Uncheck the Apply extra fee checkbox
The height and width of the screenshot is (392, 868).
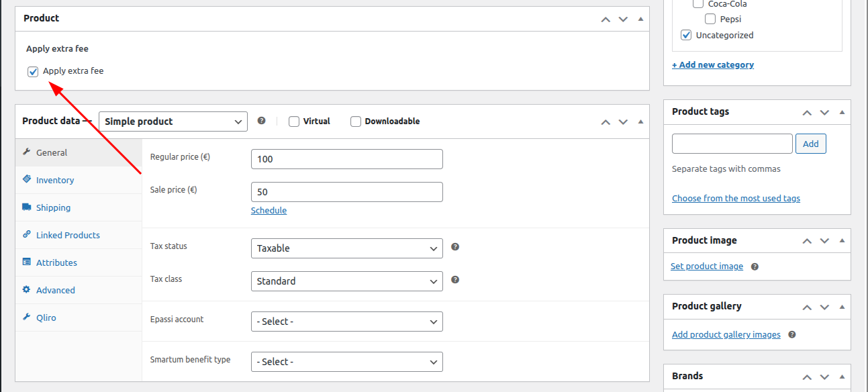tap(33, 71)
